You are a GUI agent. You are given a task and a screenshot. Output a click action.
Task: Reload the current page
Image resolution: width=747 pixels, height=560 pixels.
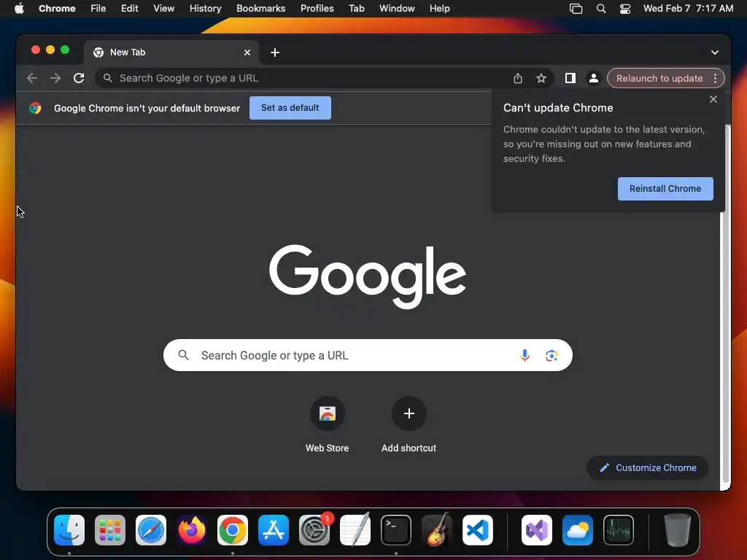tap(79, 78)
